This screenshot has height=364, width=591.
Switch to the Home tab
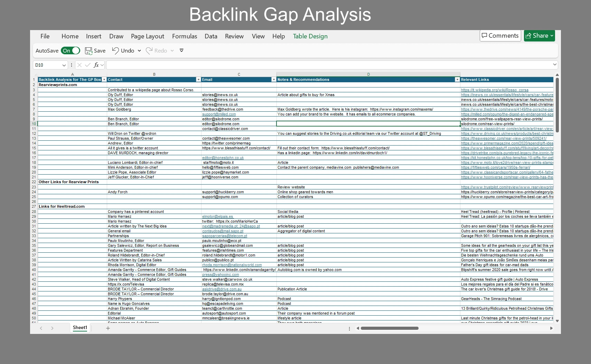pos(70,36)
